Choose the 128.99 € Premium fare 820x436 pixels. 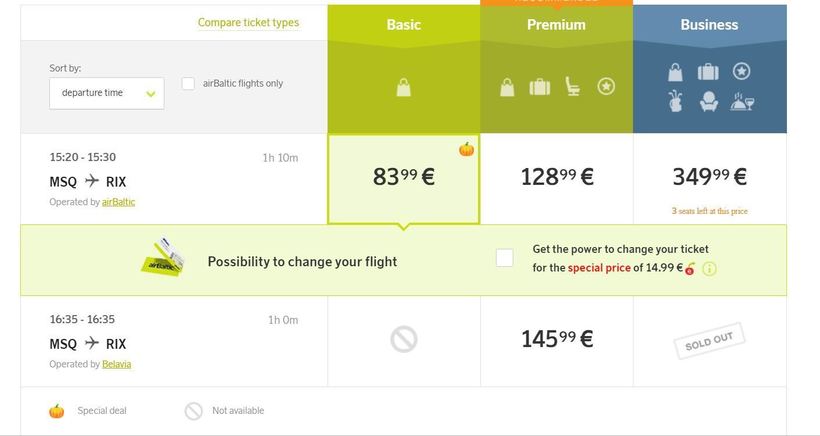tap(556, 177)
